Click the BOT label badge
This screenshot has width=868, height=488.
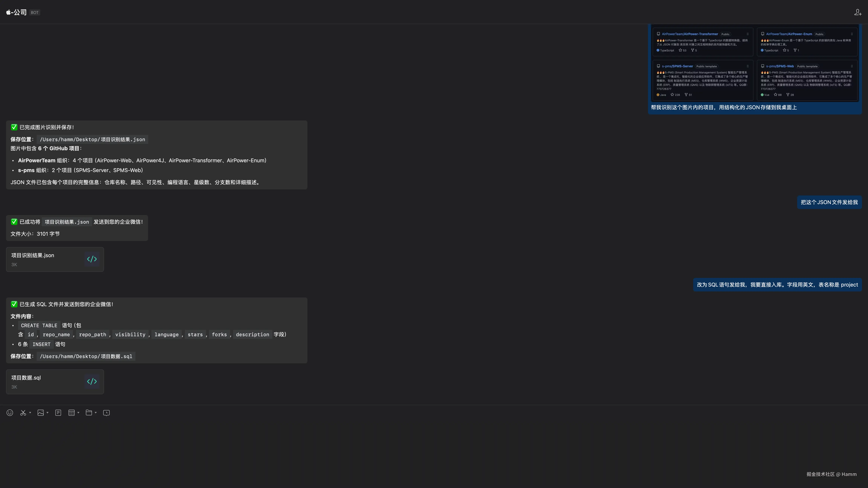(x=35, y=12)
